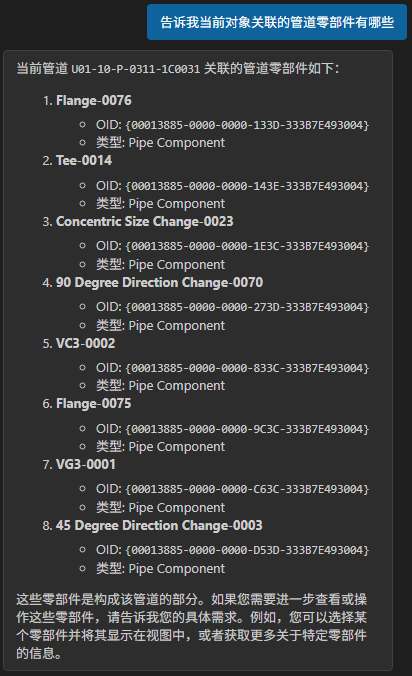Screen dimensions: 412x676
Task: Select the Tee-0014 component name
Action: tap(84, 160)
